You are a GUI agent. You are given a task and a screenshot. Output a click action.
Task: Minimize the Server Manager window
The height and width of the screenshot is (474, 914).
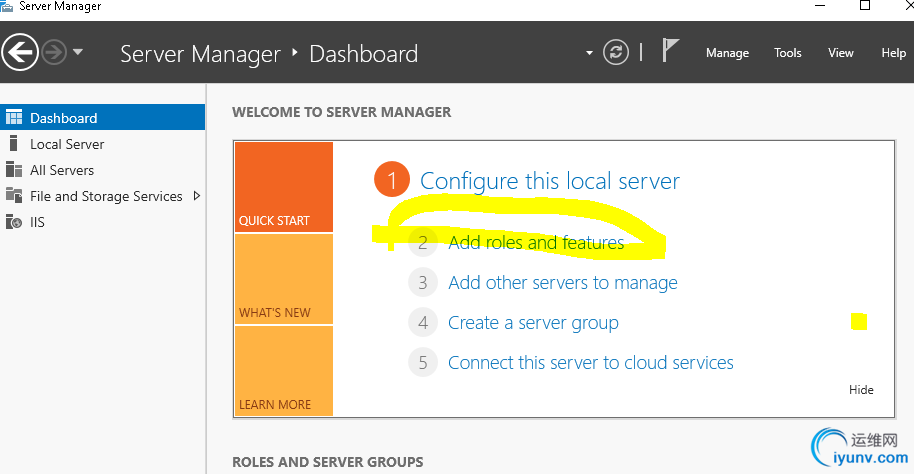click(820, 5)
